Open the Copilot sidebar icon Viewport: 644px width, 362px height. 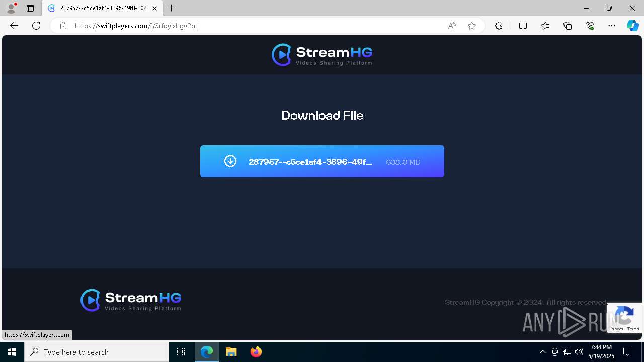(x=632, y=26)
